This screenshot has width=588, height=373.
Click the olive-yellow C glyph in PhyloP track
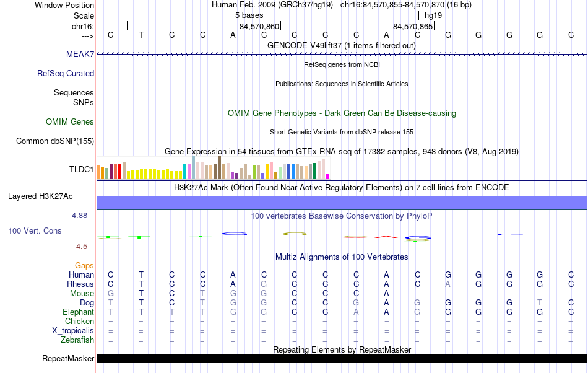[295, 234]
